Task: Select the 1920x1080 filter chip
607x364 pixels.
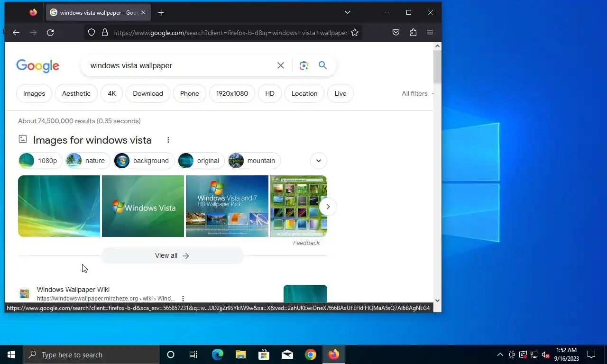Action: 232,93
